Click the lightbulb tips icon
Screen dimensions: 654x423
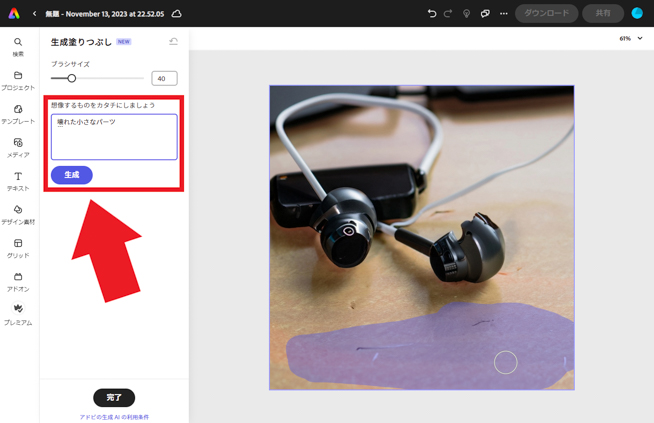tap(466, 14)
